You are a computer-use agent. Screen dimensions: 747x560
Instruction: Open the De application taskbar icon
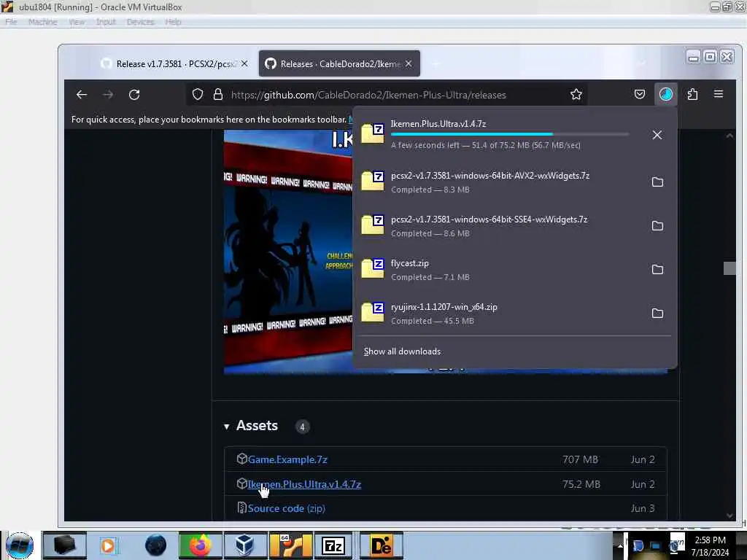(x=381, y=545)
